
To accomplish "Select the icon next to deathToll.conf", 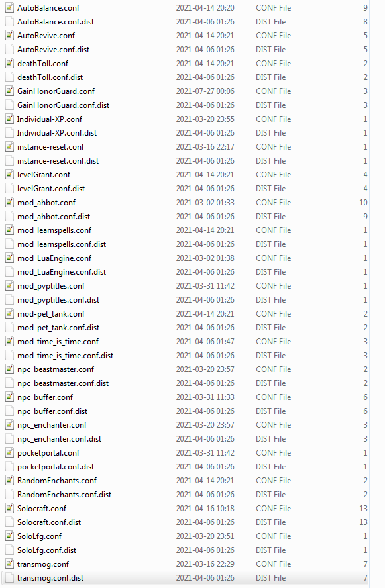I will (x=10, y=63).
